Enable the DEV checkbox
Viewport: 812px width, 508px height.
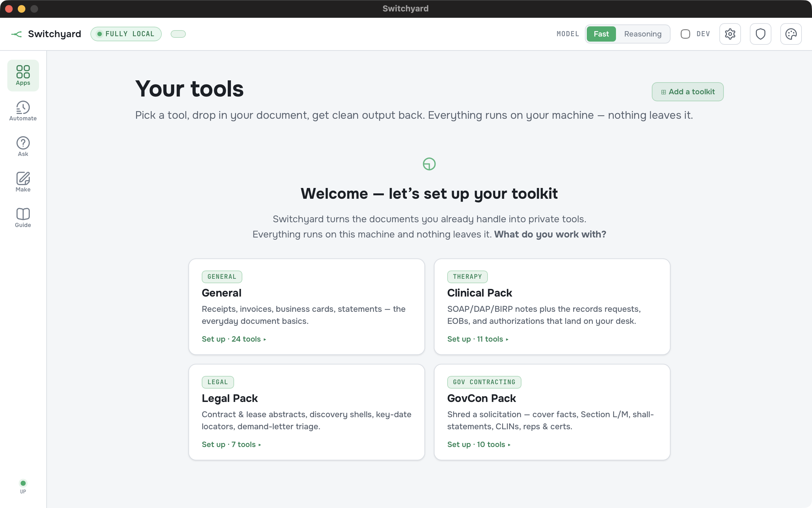pyautogui.click(x=685, y=34)
